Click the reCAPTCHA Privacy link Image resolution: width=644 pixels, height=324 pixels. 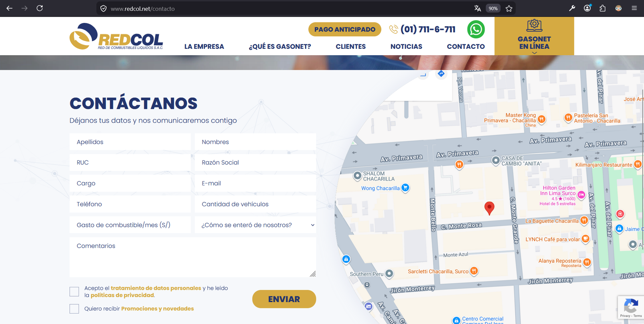click(x=625, y=316)
